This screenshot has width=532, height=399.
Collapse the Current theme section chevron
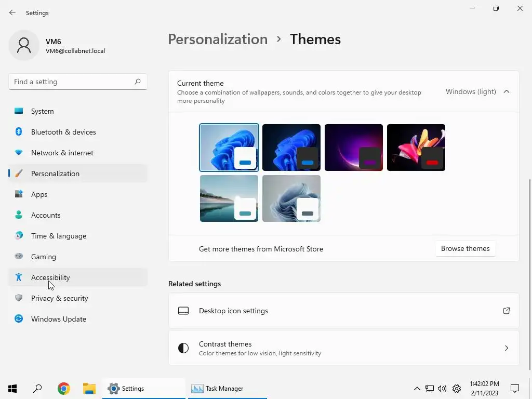[506, 91]
